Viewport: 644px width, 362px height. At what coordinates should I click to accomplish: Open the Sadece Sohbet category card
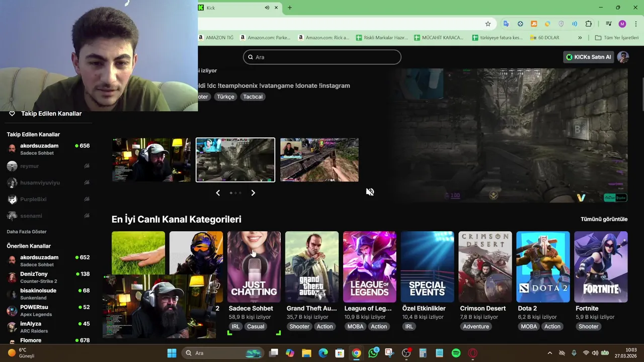(x=254, y=267)
